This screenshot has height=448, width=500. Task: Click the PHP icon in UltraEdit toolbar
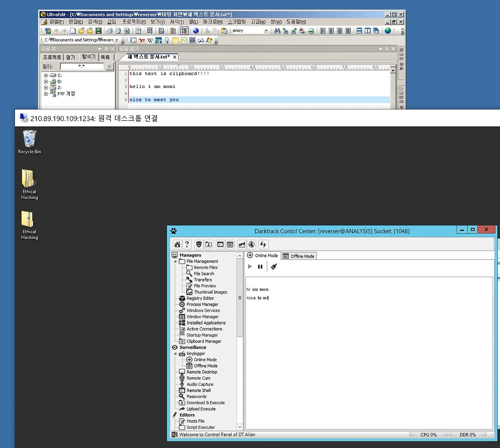(193, 40)
